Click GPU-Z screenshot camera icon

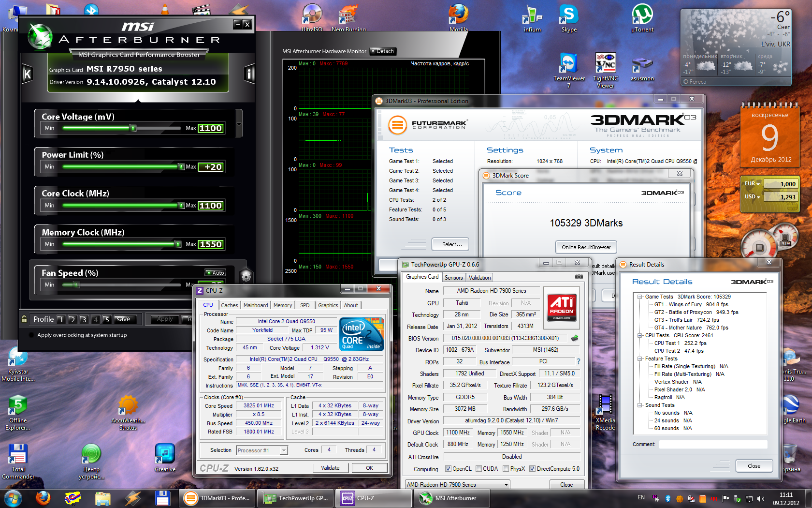point(579,277)
